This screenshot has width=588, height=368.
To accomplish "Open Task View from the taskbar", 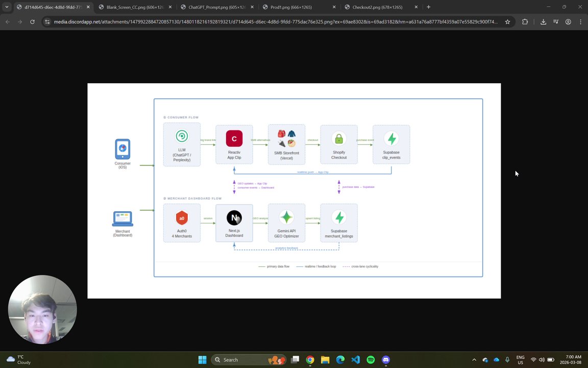I will coord(295,360).
